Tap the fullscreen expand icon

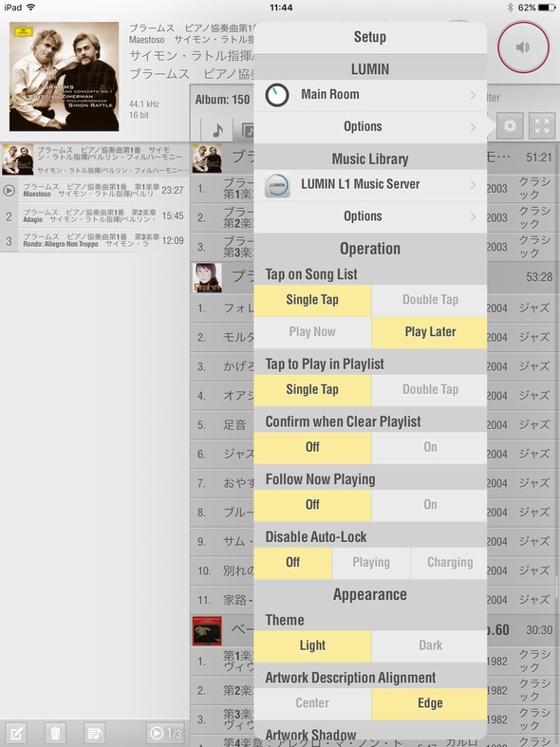(x=541, y=126)
